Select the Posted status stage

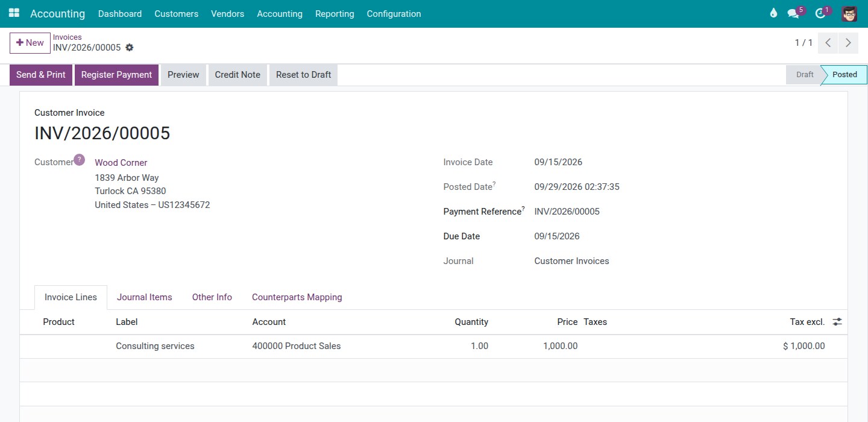tap(844, 75)
